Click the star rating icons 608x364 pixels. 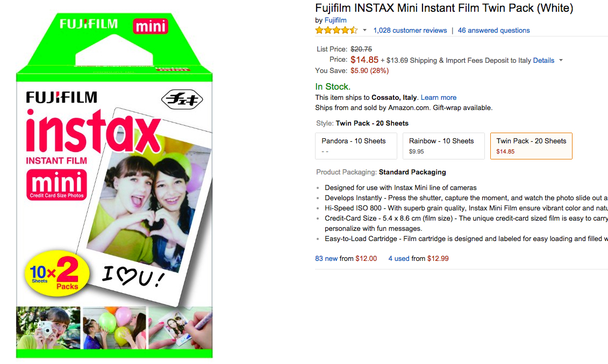336,31
